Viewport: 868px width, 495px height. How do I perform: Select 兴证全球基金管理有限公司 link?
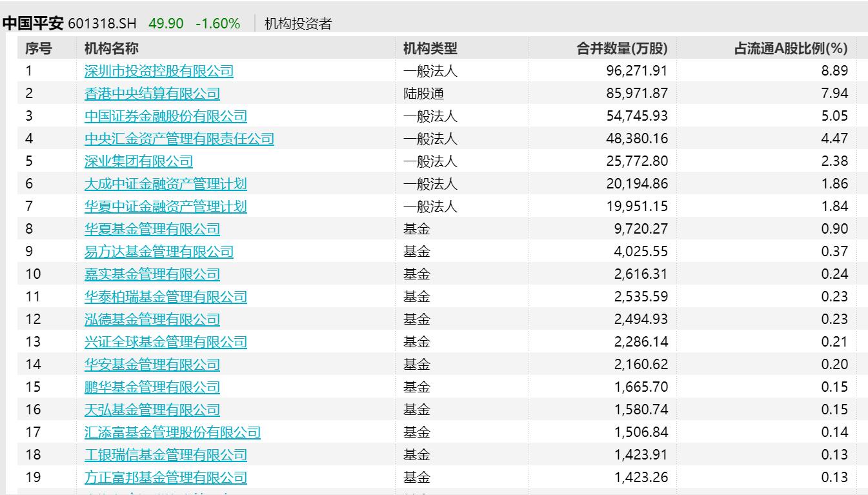pos(166,342)
